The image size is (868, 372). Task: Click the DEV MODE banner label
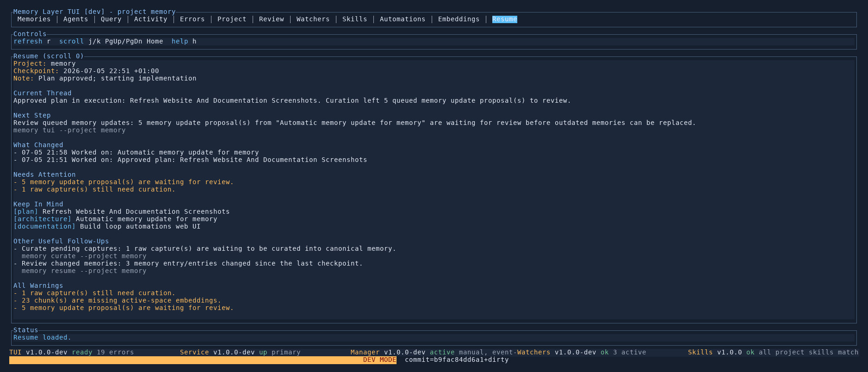click(379, 360)
